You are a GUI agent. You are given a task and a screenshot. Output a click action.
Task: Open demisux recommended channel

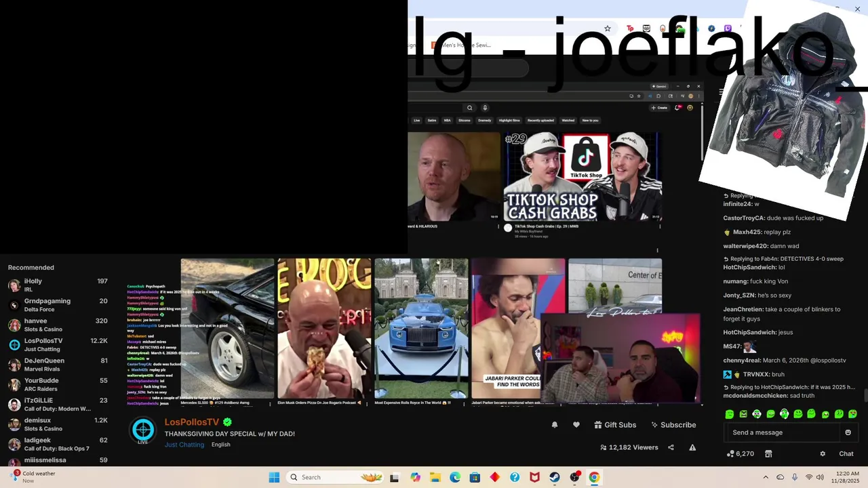tap(58, 424)
